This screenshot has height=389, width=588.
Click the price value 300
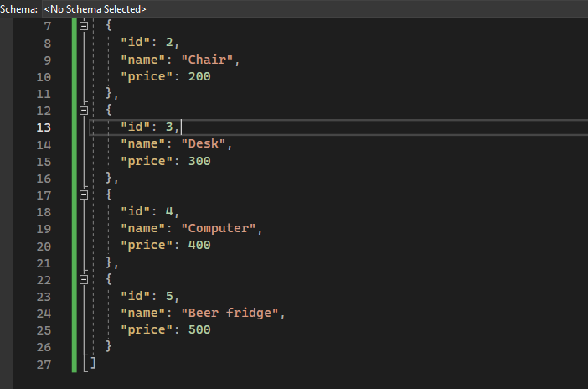(199, 161)
